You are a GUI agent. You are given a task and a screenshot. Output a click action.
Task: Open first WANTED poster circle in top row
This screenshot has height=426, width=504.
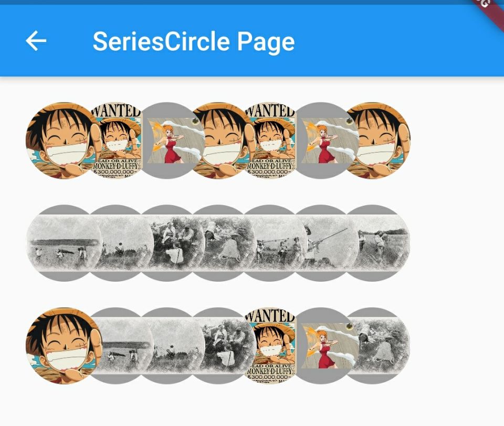pos(115,141)
